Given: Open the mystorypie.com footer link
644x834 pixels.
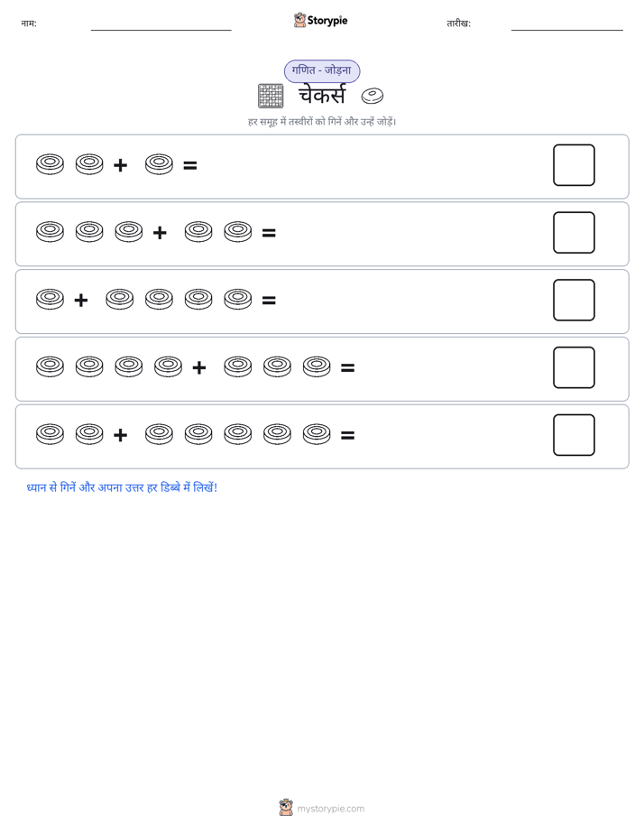Looking at the screenshot, I should point(330,809).
